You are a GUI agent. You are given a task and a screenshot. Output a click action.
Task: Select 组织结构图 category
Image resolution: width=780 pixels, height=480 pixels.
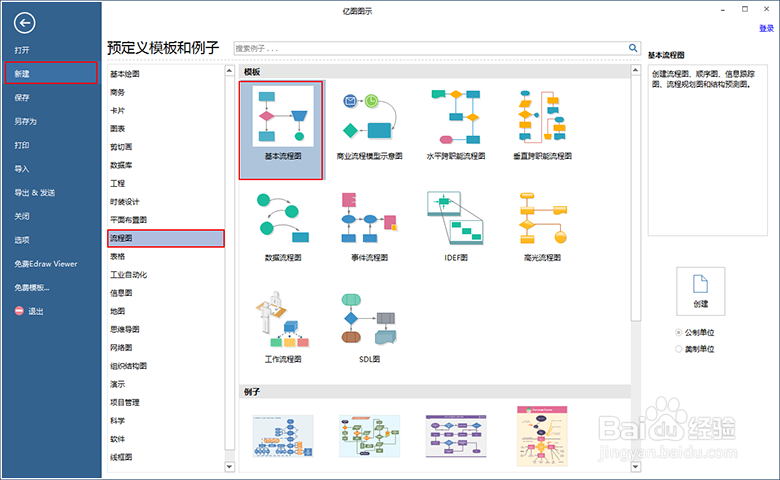click(x=128, y=366)
